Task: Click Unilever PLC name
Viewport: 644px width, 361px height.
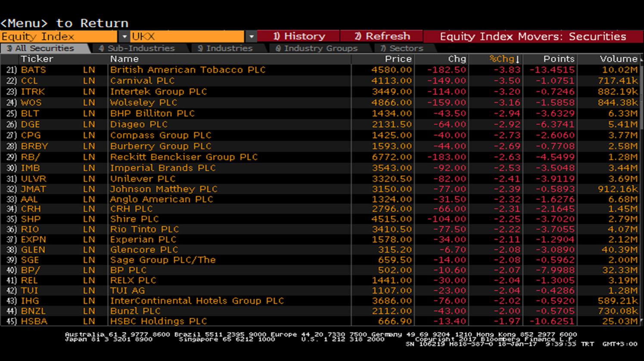Action: coord(143,179)
